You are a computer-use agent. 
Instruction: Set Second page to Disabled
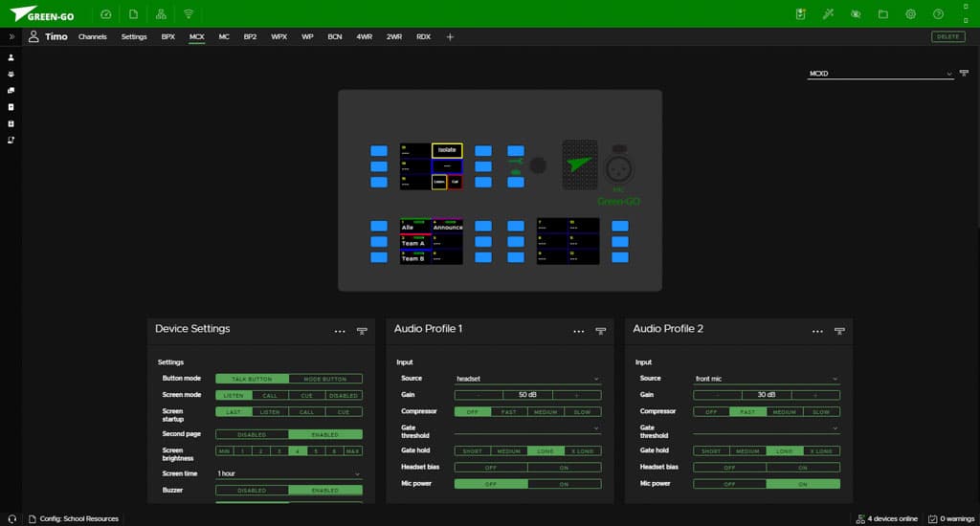[x=252, y=434]
